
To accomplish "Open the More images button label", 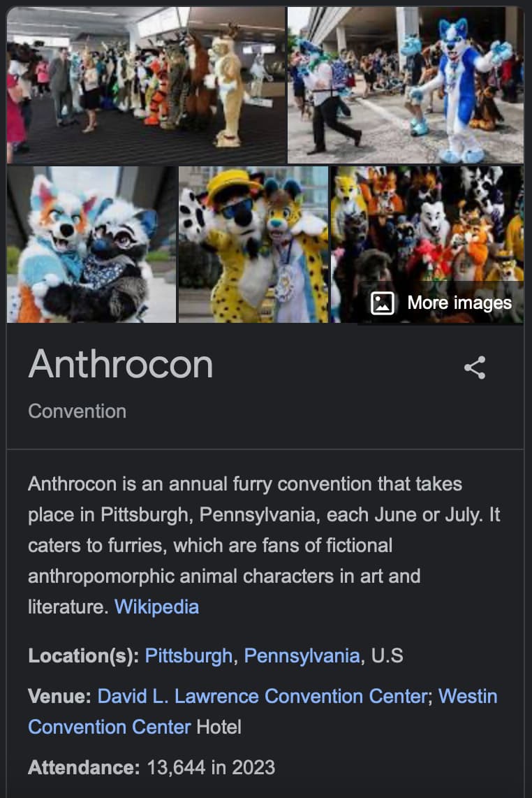I will click(x=459, y=303).
